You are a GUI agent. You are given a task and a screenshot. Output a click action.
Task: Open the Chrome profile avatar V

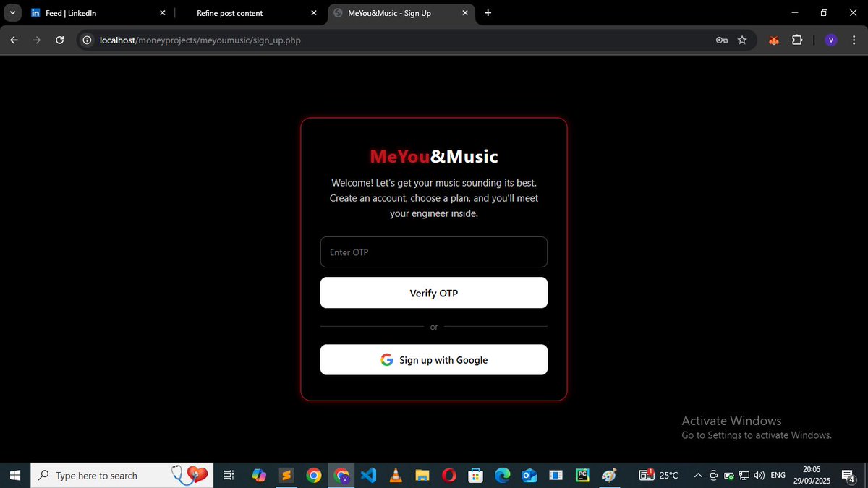tap(830, 40)
